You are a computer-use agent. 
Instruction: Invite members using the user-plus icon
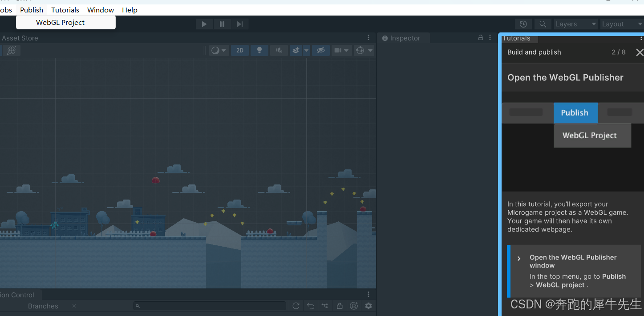click(x=354, y=306)
